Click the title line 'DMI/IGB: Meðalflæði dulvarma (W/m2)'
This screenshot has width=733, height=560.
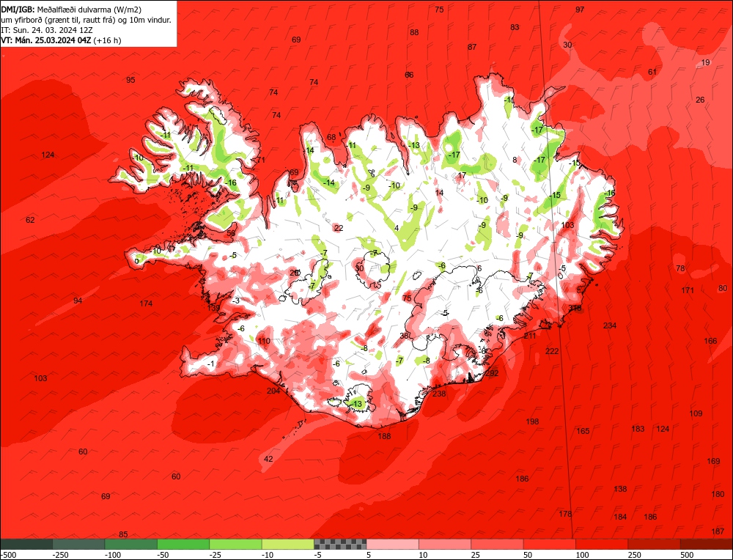(71, 9)
